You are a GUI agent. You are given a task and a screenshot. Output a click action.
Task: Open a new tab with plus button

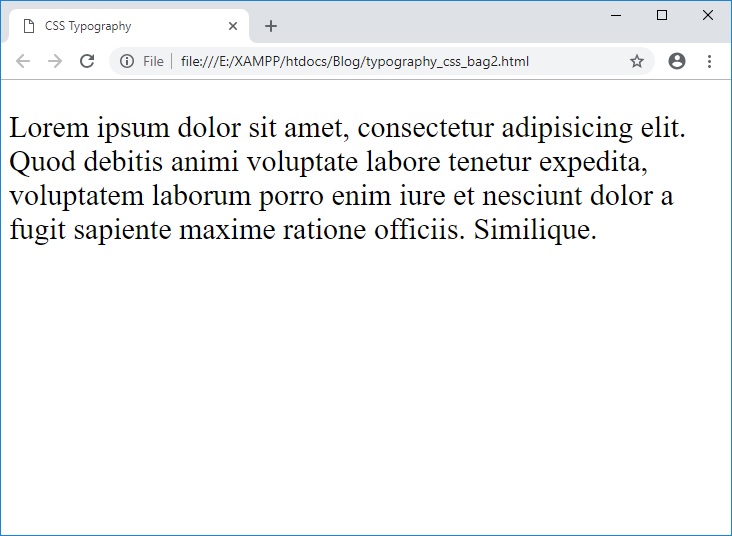[271, 26]
